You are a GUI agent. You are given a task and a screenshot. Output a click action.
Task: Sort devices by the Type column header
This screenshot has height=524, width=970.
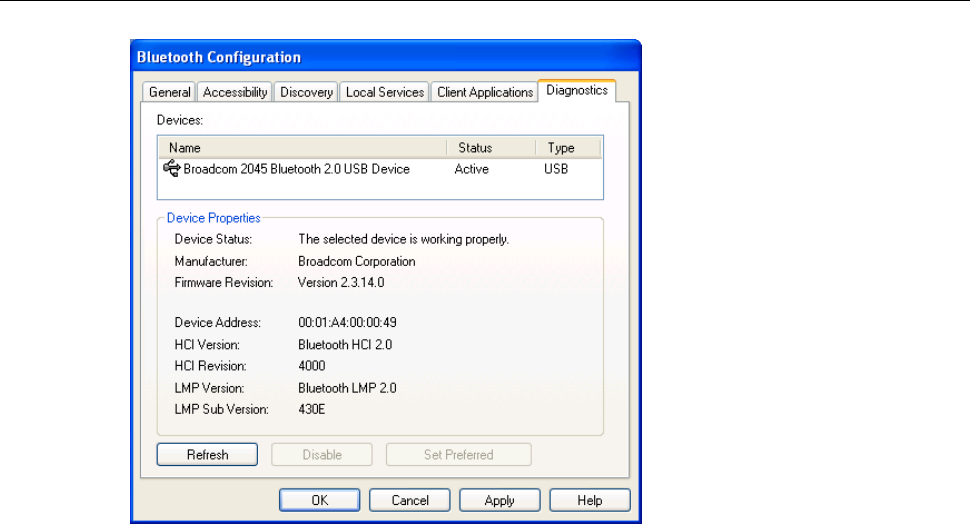click(x=568, y=148)
